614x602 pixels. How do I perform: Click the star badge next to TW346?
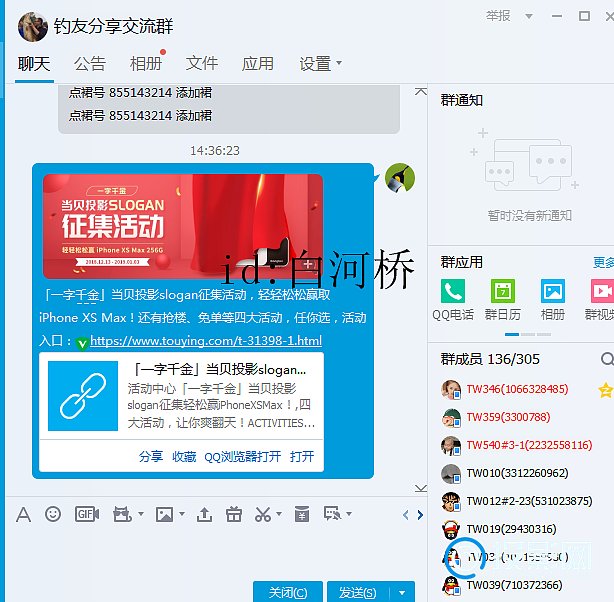point(606,390)
